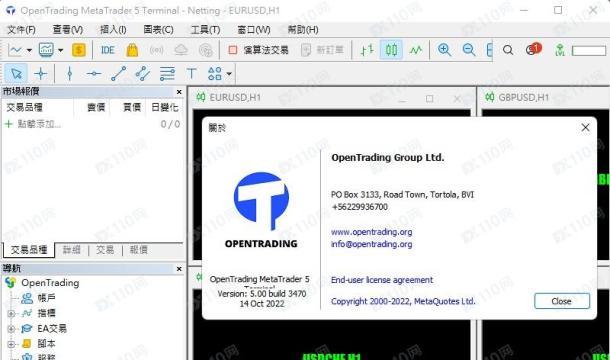
Task: Click the Close button in About dialog
Action: click(562, 301)
